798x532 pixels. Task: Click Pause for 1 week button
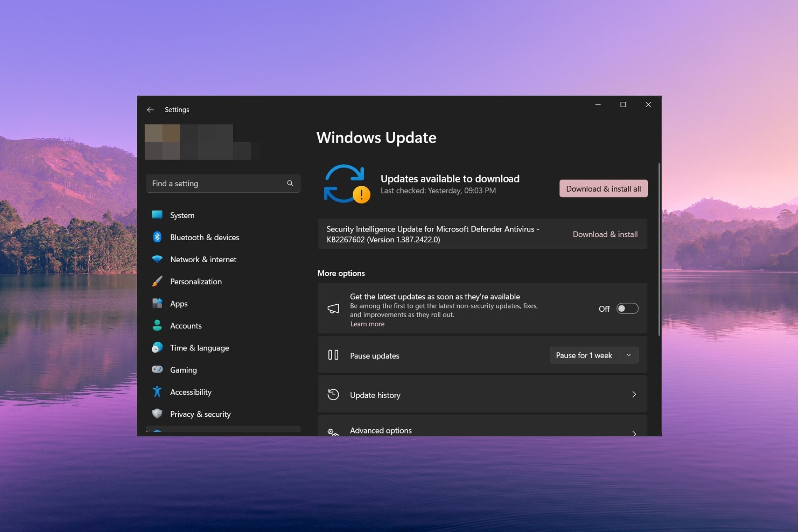tap(584, 355)
